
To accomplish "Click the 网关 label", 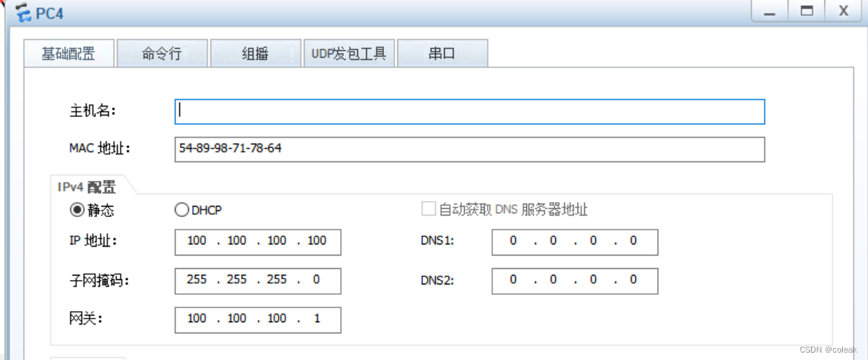I will [x=86, y=319].
